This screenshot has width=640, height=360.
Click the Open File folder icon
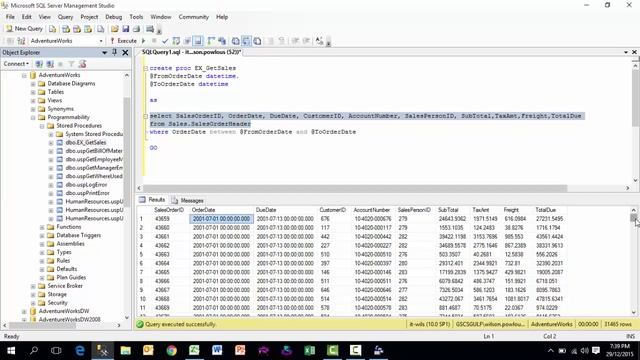115,29
